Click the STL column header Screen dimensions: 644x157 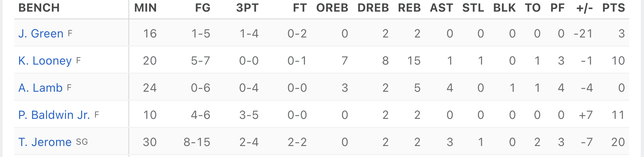pos(473,8)
